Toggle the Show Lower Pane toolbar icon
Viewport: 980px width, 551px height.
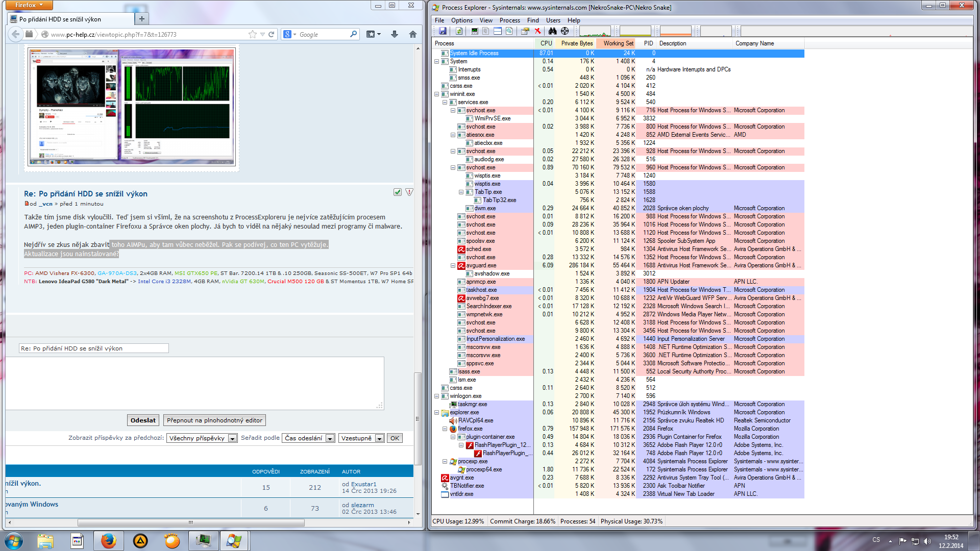[x=498, y=32]
